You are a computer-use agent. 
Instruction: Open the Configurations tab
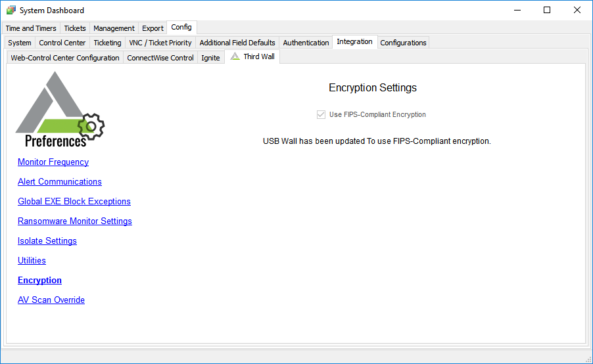coord(403,43)
